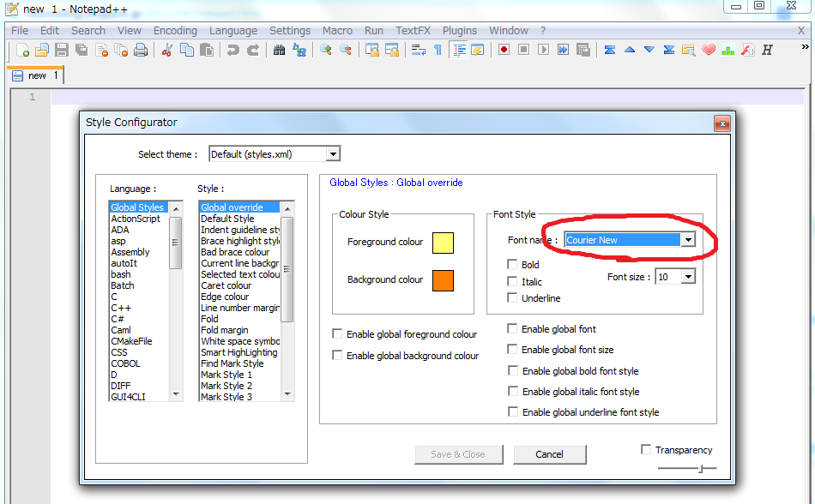
Task: Click Style list scroll-down arrow
Action: (x=287, y=394)
